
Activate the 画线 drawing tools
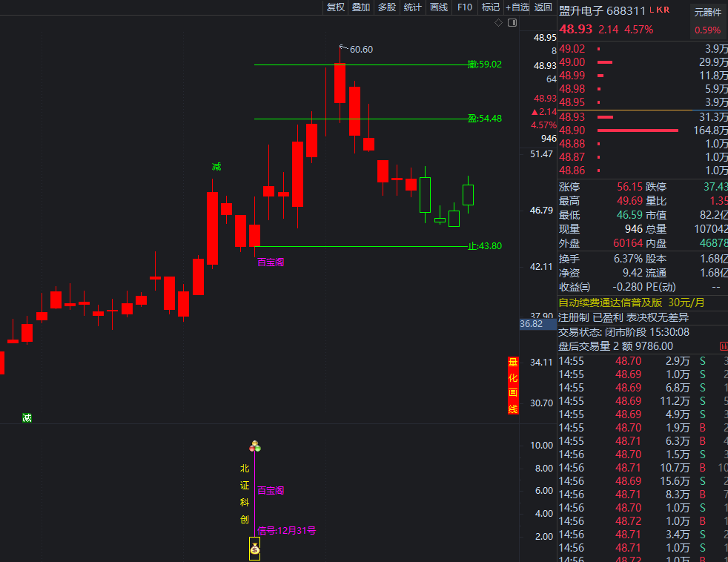[x=439, y=7]
